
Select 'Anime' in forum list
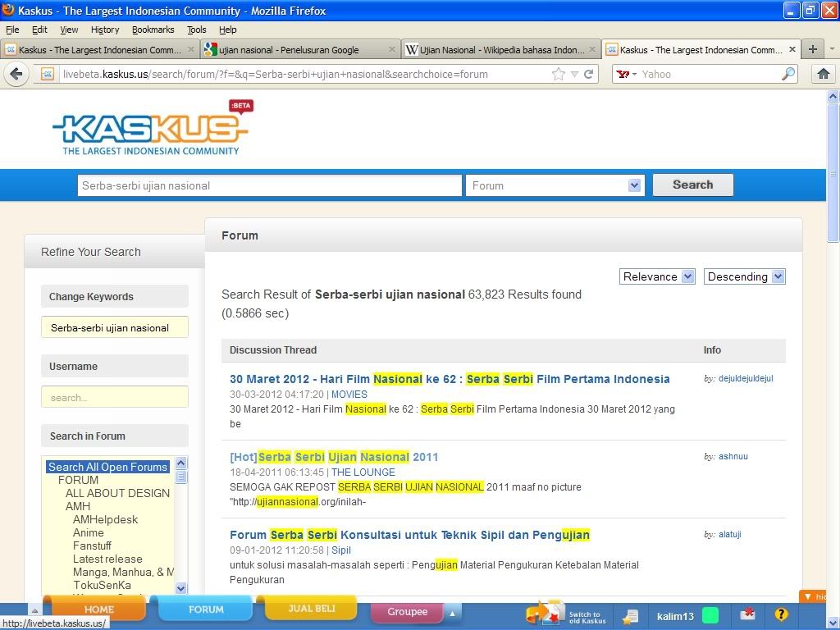(89, 532)
